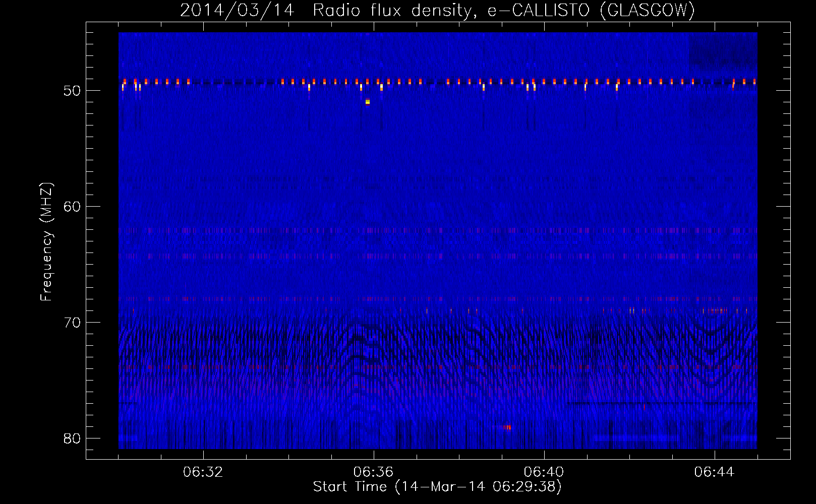816x504 pixels.
Task: Click the time tick label '06:40'
Action: coord(544,472)
